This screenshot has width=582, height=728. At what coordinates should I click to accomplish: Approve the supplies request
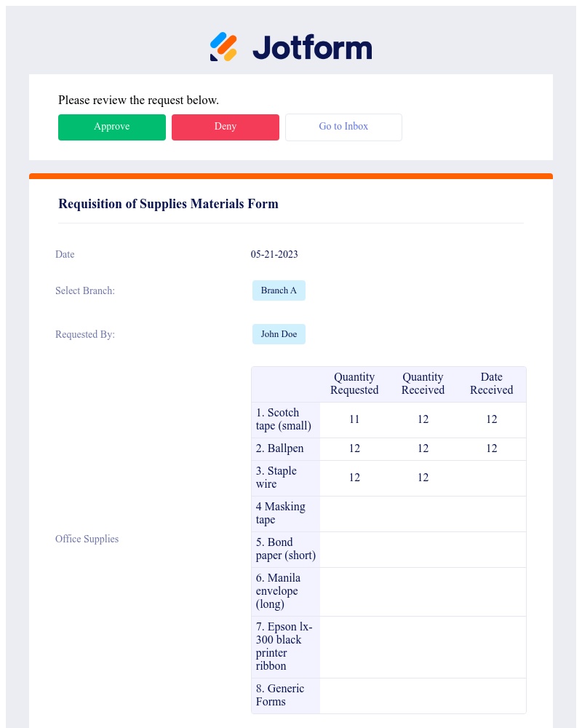pos(111,127)
